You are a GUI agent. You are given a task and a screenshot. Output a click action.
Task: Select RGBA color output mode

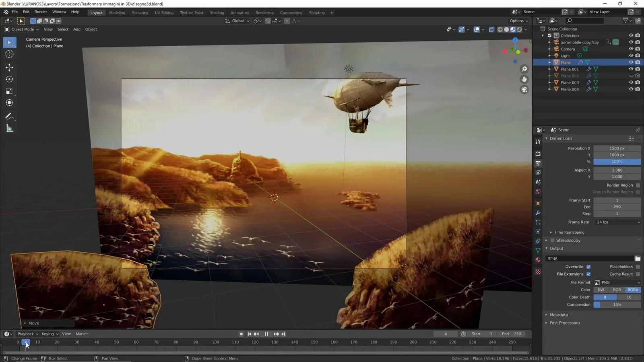pyautogui.click(x=633, y=290)
